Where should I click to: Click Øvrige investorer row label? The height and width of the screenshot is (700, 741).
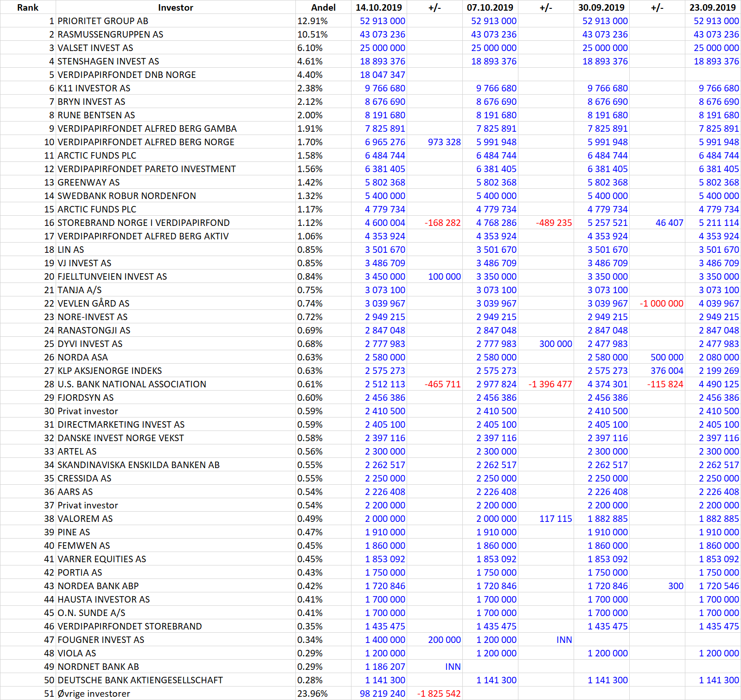tap(94, 694)
